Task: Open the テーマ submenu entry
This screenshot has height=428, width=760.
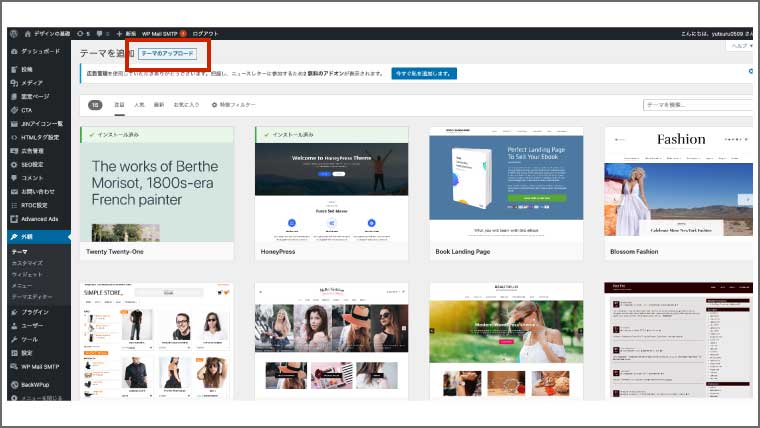Action: coord(19,252)
